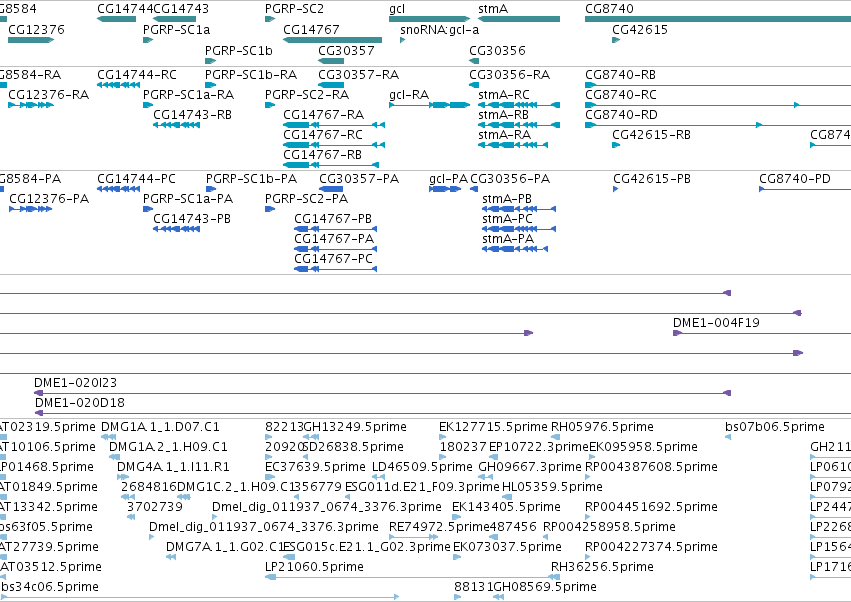Select the PGRP-SC1b gene label
Viewport: 851px width, 602px height.
pos(238,50)
